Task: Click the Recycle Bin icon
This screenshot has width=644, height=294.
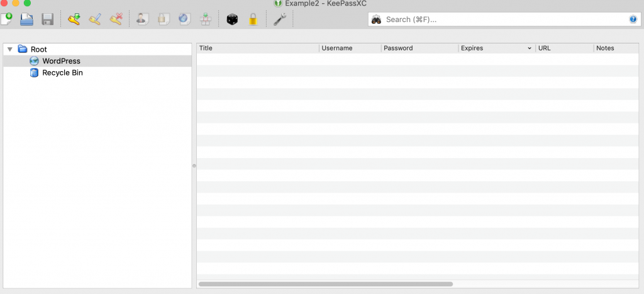Action: pos(34,73)
